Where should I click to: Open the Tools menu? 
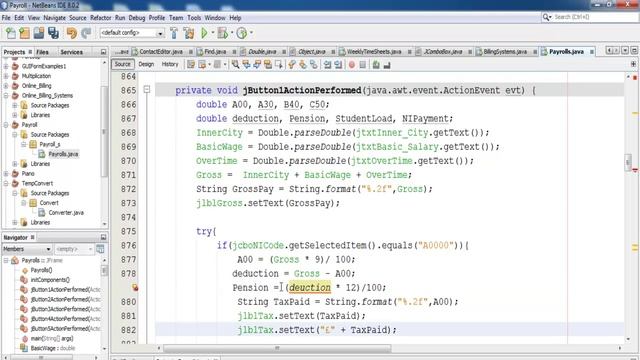194,18
